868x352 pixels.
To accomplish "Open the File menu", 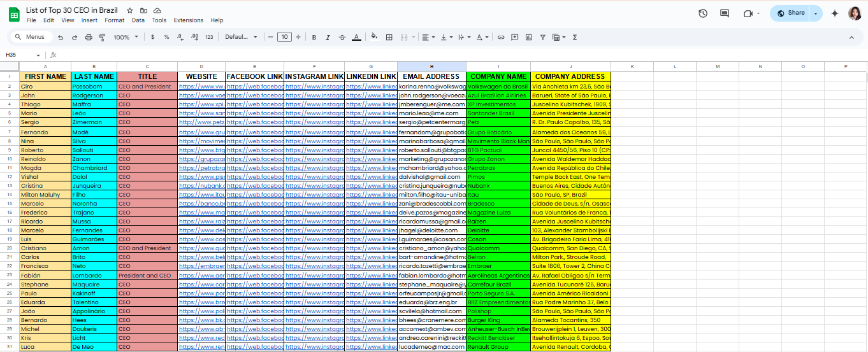I will tap(31, 20).
